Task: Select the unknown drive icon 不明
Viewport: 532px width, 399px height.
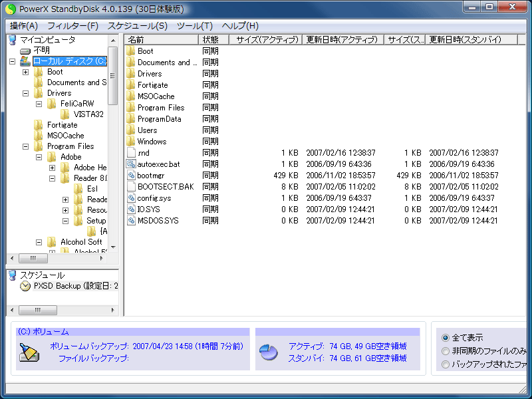Action: [x=25, y=51]
